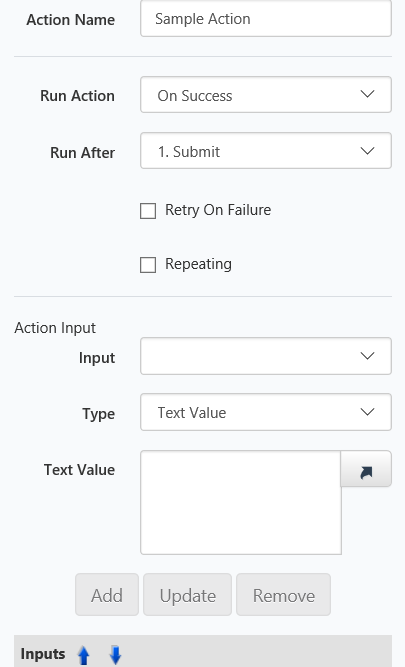Click the chevron on the Run Action dropdown
Viewport: 405px width, 667px height.
367,94
